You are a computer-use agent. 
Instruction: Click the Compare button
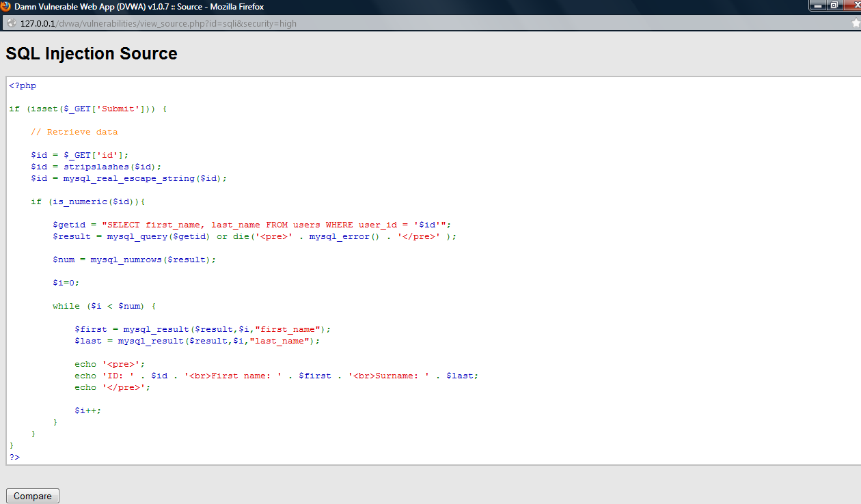coord(33,496)
